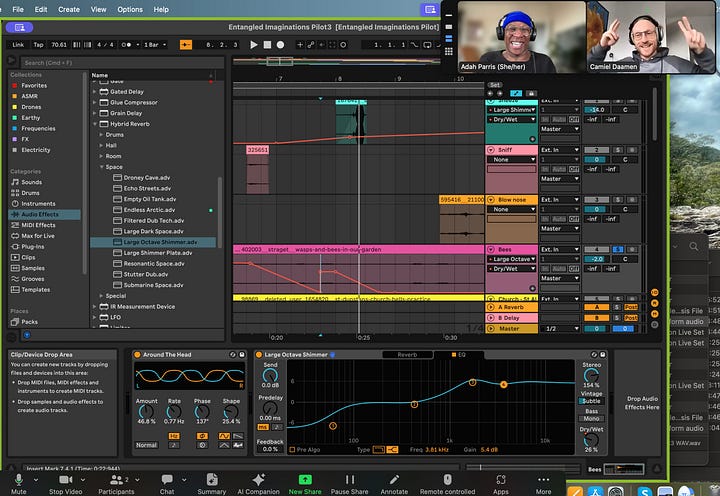The height and width of the screenshot is (496, 720).
Task: Open the Help menu
Action: [x=161, y=9]
